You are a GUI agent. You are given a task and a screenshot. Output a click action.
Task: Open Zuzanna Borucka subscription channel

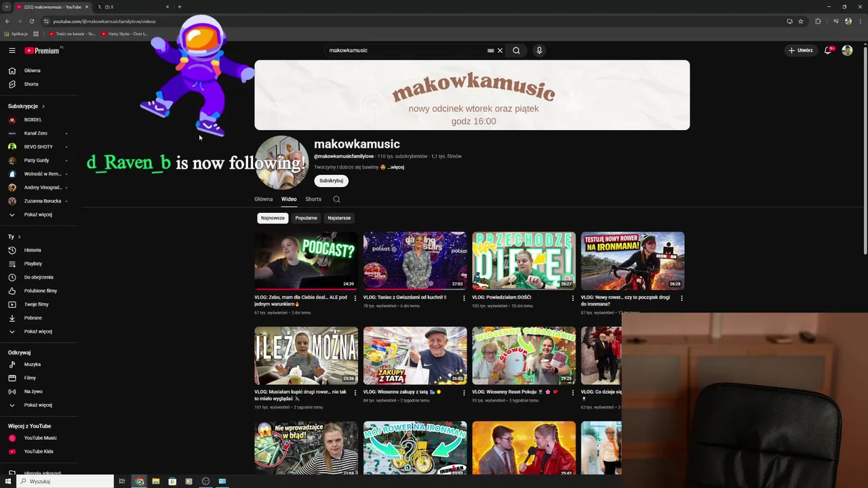pos(42,201)
